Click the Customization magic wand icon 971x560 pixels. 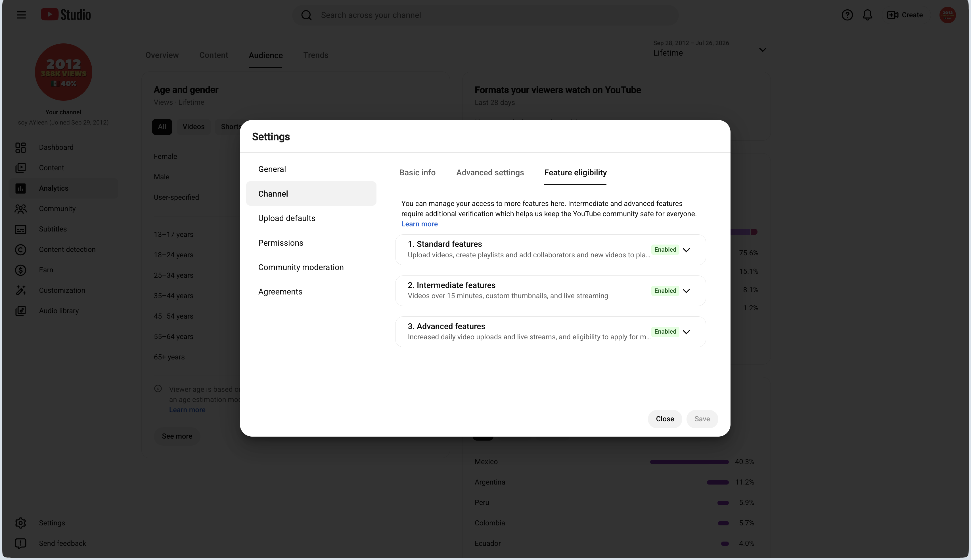coord(21,290)
